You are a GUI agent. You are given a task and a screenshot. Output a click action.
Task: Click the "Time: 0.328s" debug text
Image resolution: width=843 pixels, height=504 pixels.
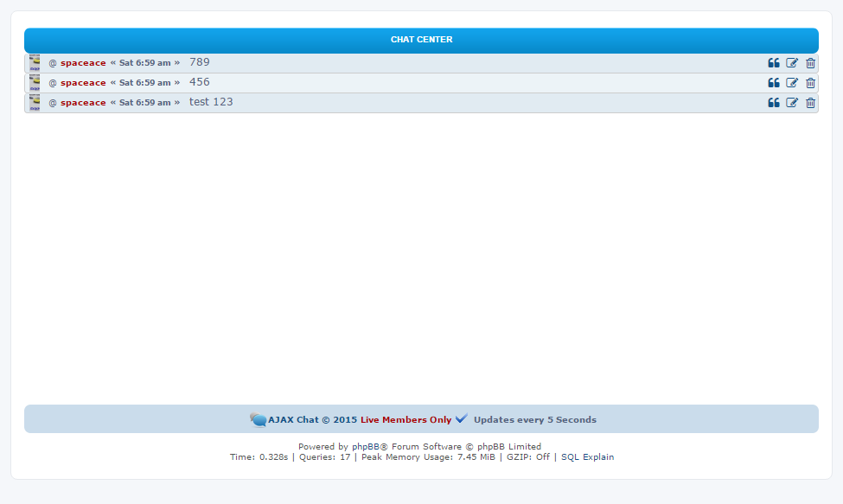[x=259, y=456]
